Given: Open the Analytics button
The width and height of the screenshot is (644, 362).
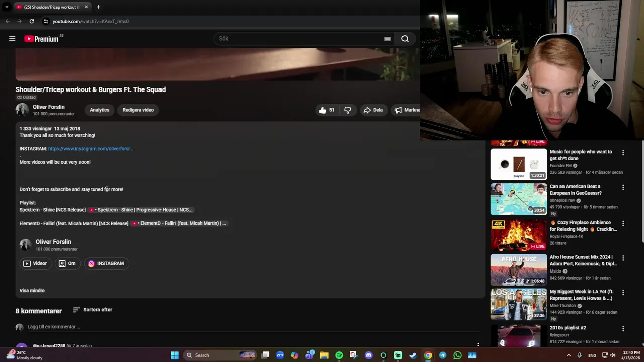Looking at the screenshot, I should click(99, 110).
